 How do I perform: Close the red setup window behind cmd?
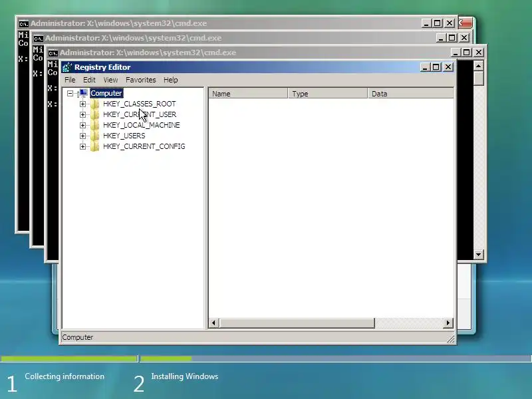tap(465, 23)
